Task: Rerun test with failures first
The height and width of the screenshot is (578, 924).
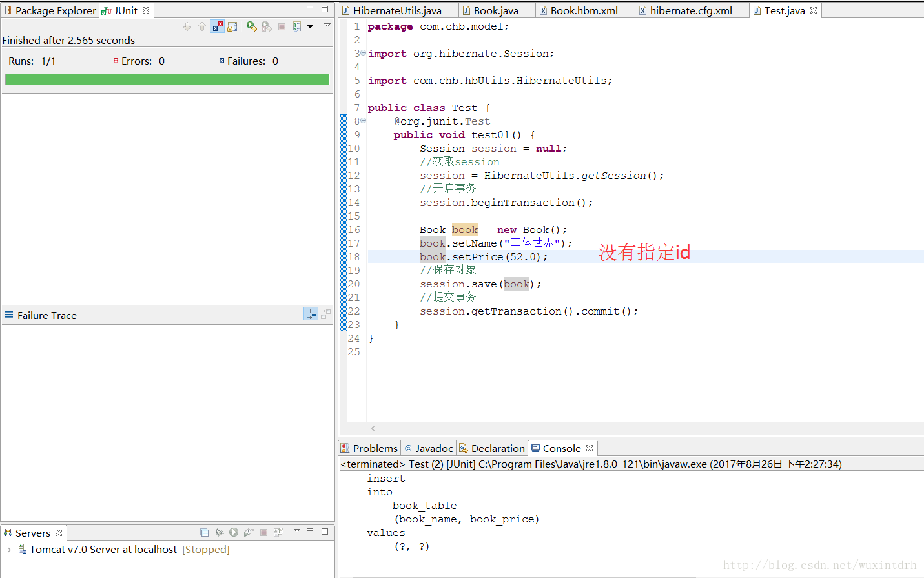Action: coord(267,26)
